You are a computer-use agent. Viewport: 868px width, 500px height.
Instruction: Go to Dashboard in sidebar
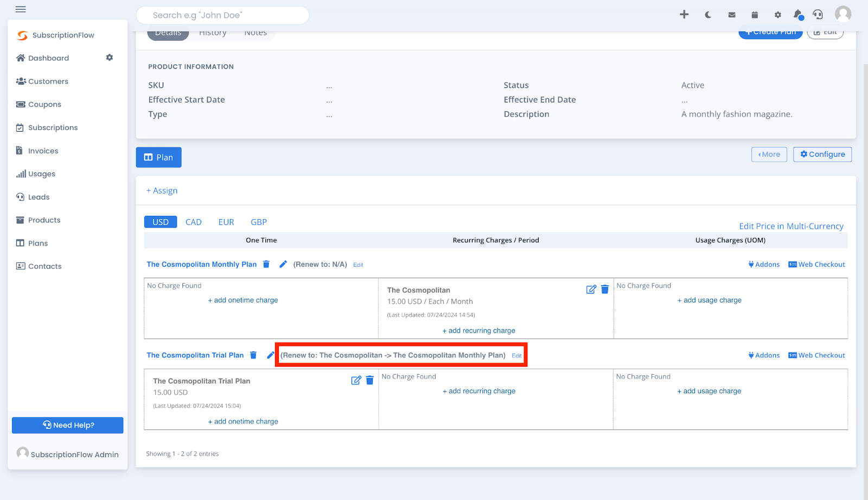point(43,58)
